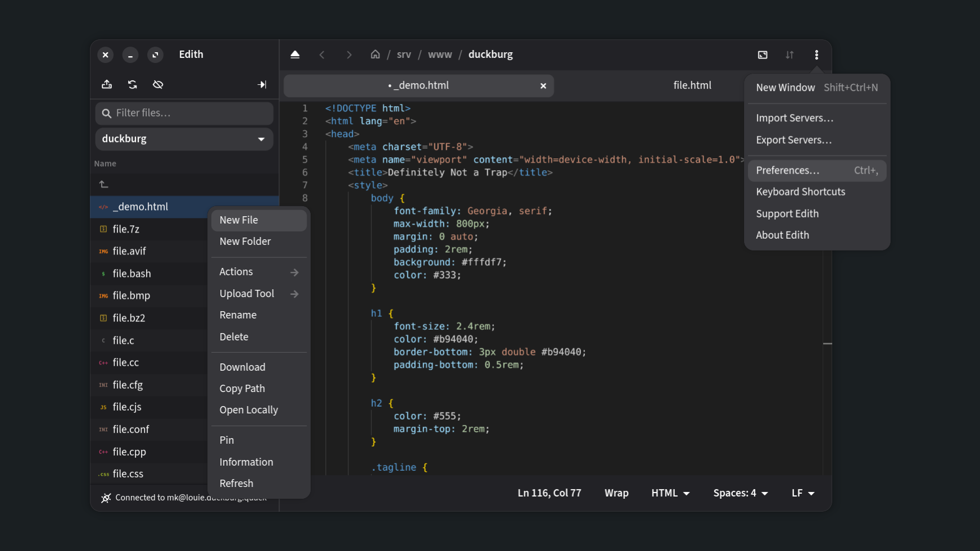Open home directory via house icon
This screenshot has width=980, height=551.
(375, 54)
